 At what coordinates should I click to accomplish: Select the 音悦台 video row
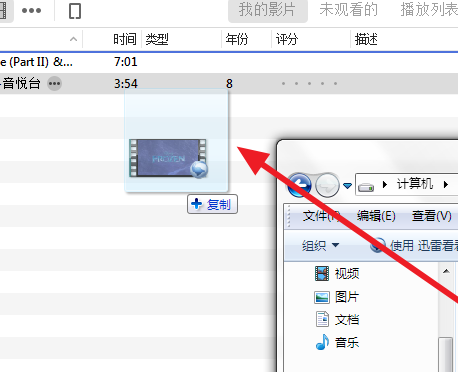[229, 83]
